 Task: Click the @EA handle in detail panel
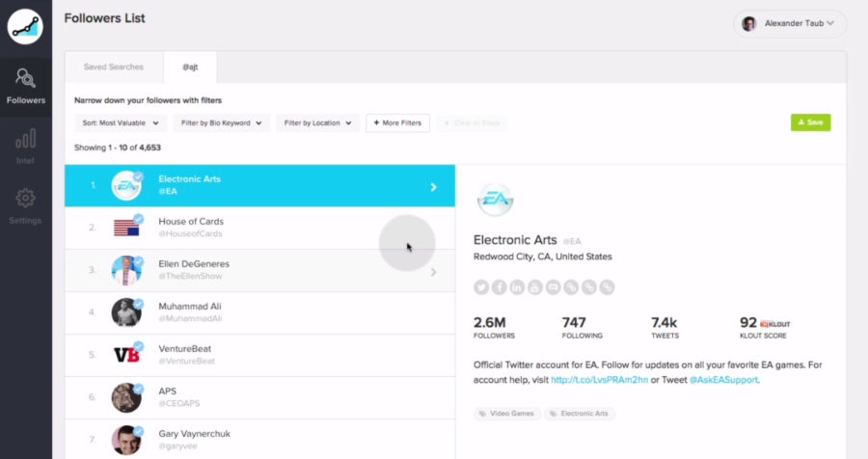pos(572,241)
